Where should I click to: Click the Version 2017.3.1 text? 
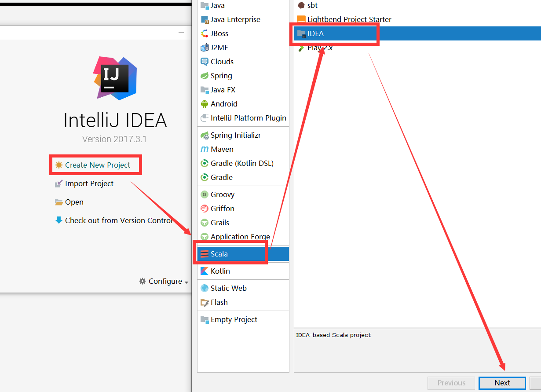pos(114,139)
